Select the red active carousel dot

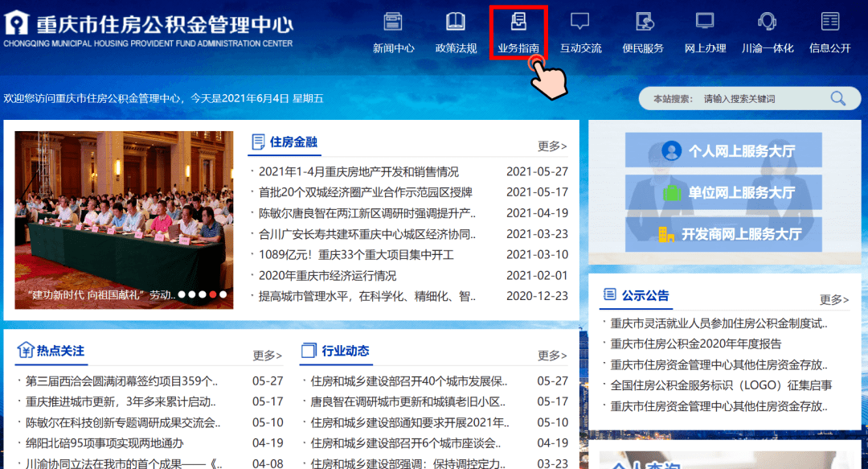click(213, 294)
